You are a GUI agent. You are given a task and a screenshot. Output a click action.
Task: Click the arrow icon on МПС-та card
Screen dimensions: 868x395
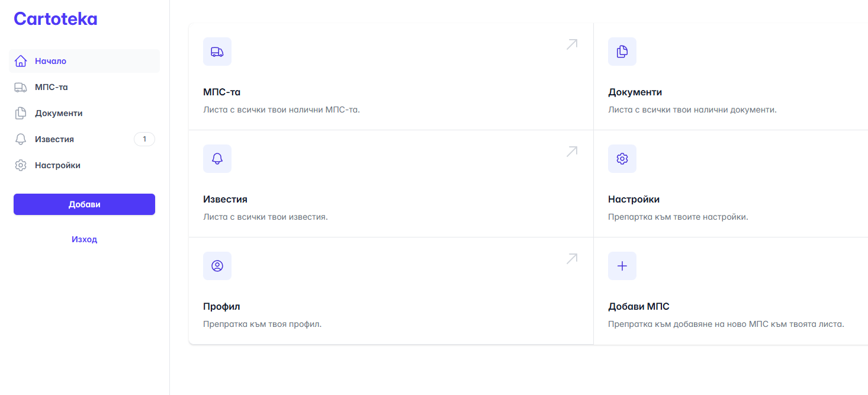point(571,44)
